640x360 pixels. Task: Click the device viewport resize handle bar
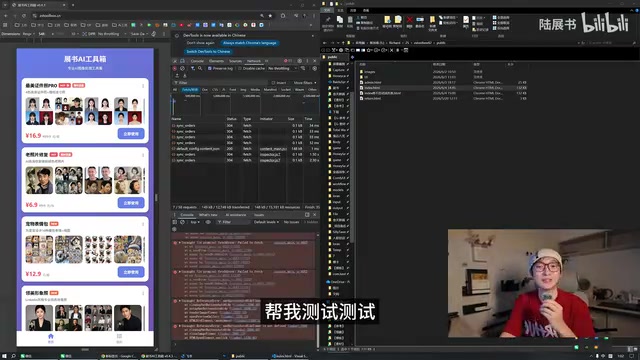click(156, 198)
